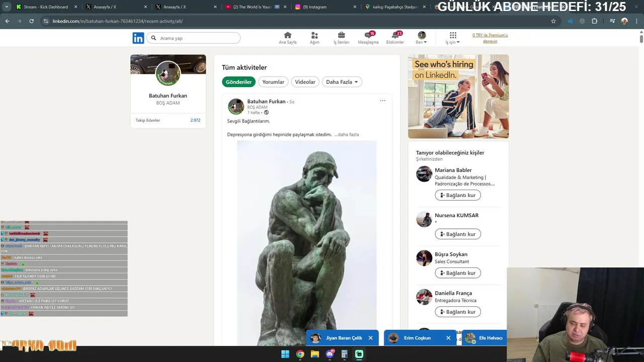This screenshot has height=362, width=644.
Task: Switch to Stream - Kick Dashboard tab
Action: pyautogui.click(x=45, y=7)
